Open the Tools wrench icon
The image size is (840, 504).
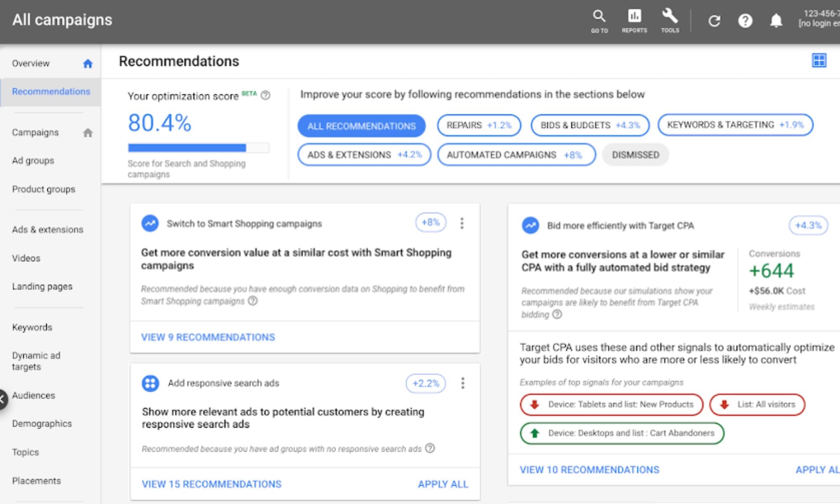pyautogui.click(x=670, y=20)
